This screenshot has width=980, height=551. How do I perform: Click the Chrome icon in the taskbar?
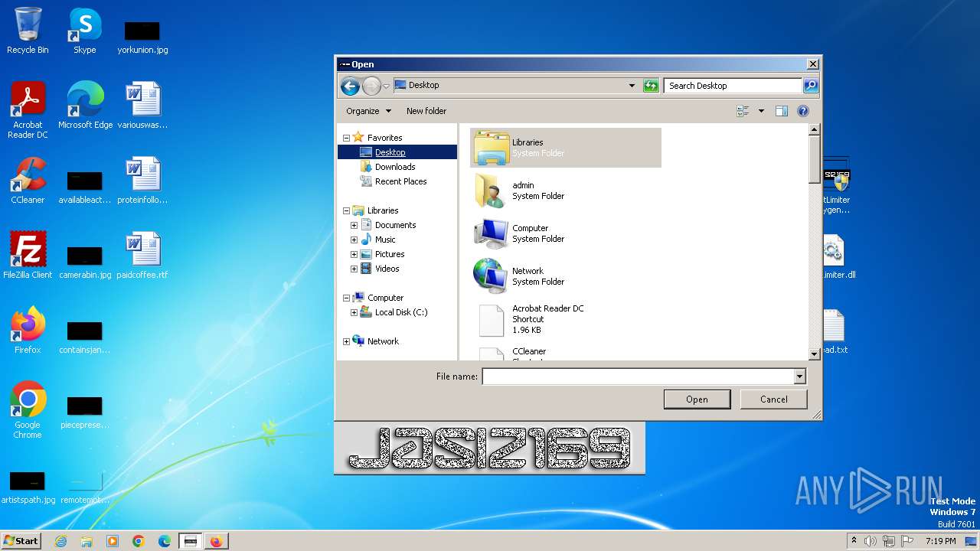[139, 541]
